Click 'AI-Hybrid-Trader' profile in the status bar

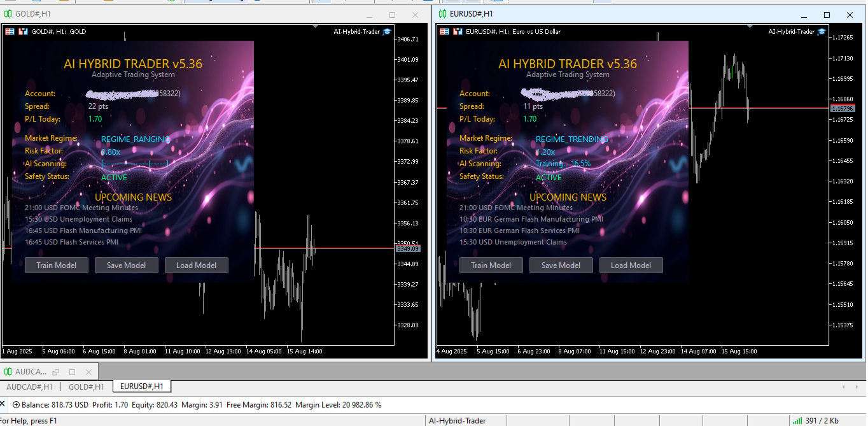457,420
